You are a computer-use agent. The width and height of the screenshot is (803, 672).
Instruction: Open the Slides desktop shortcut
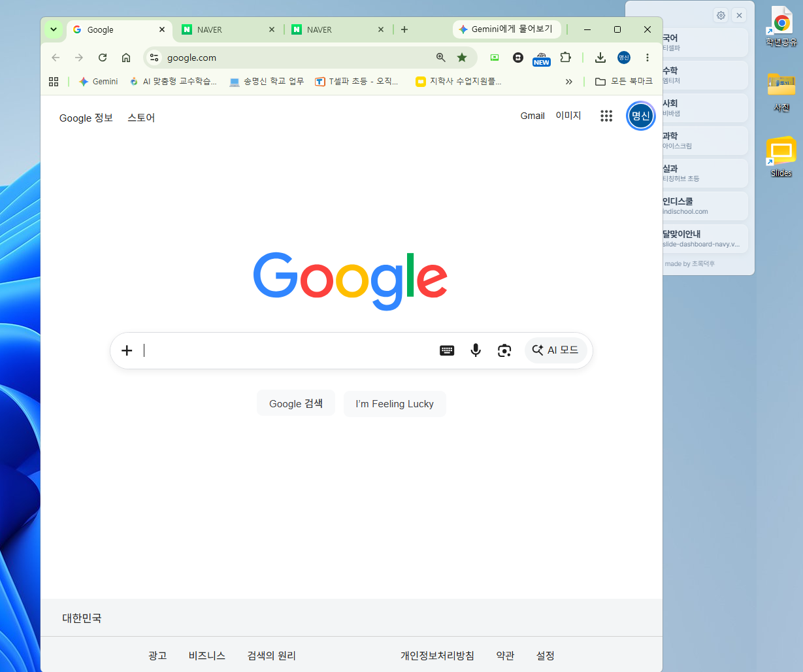tap(781, 158)
